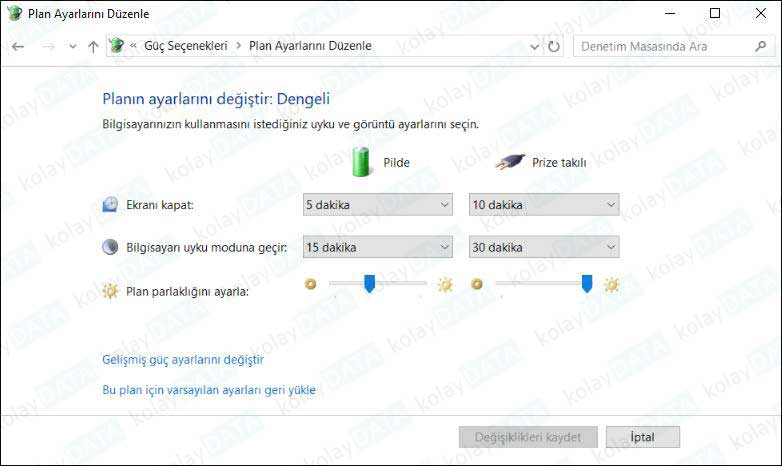Click the Up arrow to parent folder

93,46
